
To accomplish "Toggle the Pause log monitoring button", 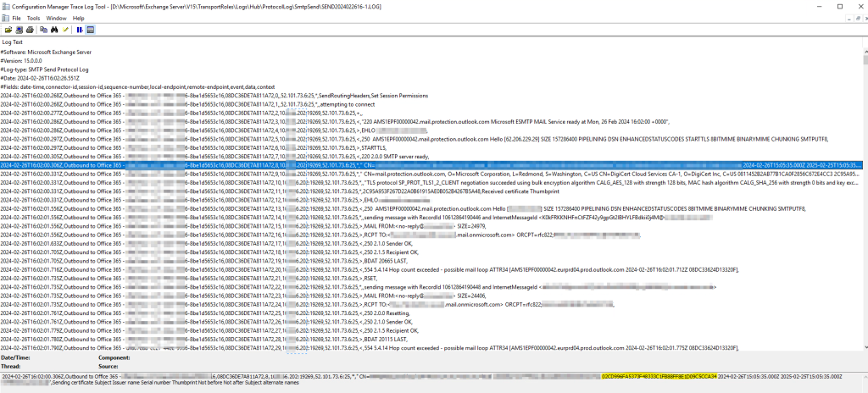I will coord(80,29).
